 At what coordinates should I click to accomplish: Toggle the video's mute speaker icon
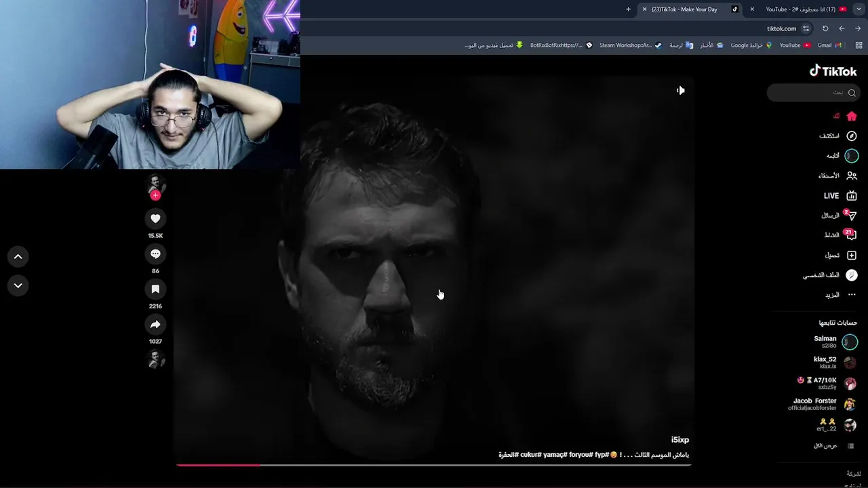[680, 90]
